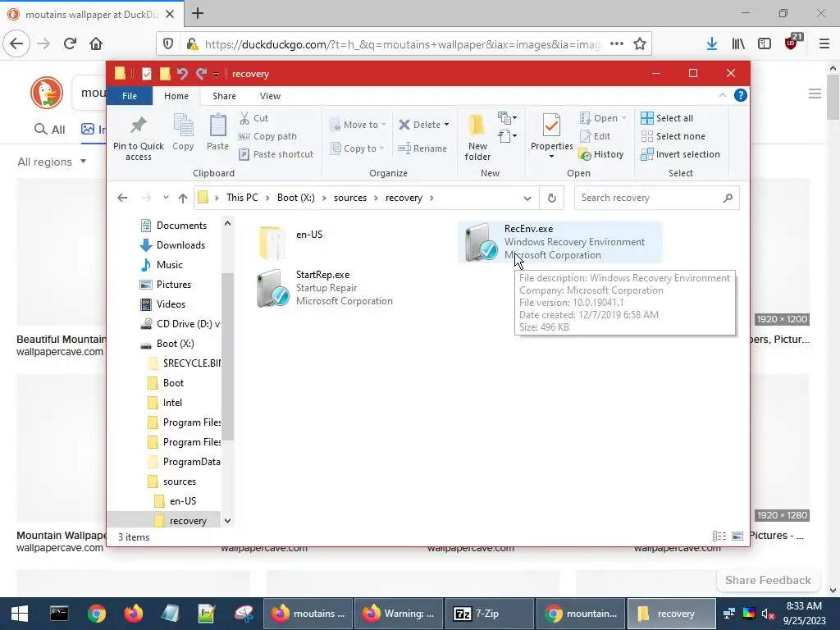Create a New folder
The height and width of the screenshot is (630, 840).
click(477, 137)
